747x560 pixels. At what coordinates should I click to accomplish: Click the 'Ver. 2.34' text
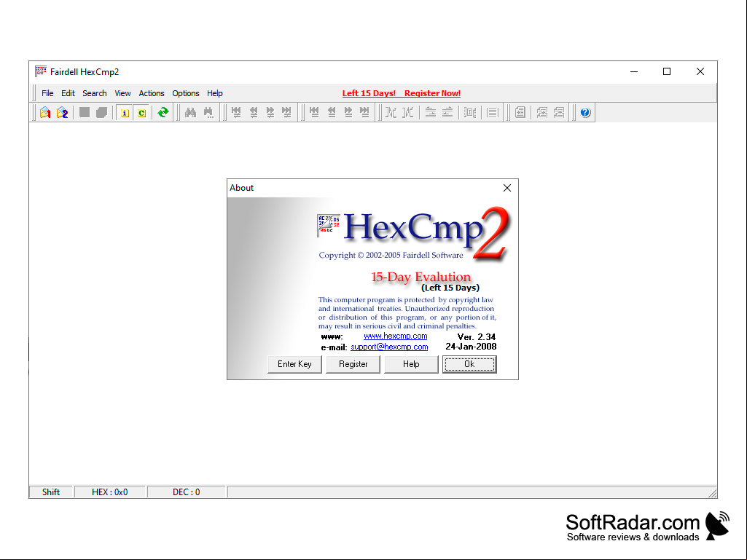coord(477,336)
